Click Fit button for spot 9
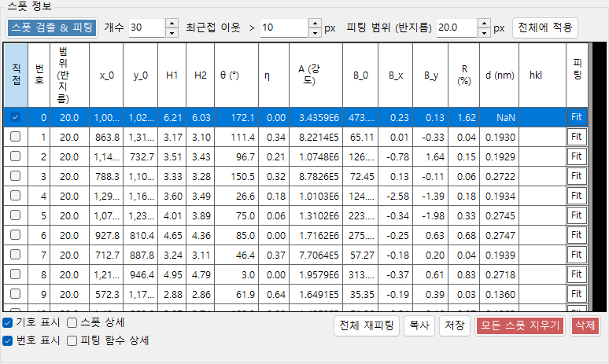The height and width of the screenshot is (364, 609). tap(577, 294)
